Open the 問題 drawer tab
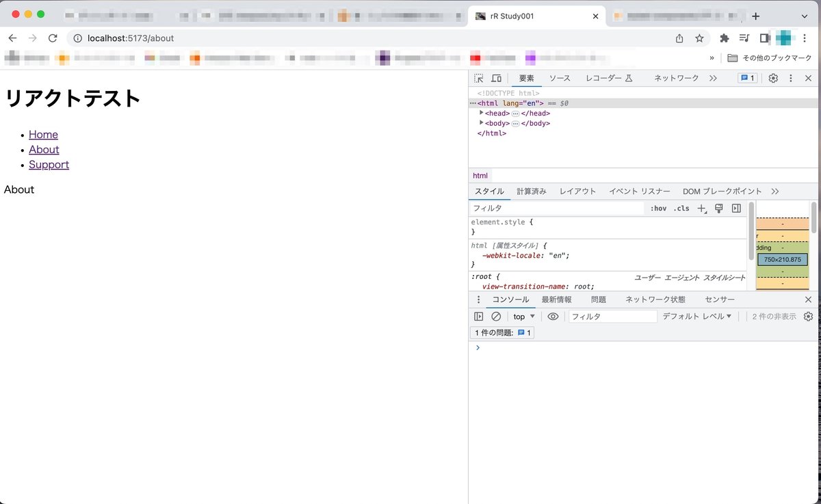 point(599,300)
